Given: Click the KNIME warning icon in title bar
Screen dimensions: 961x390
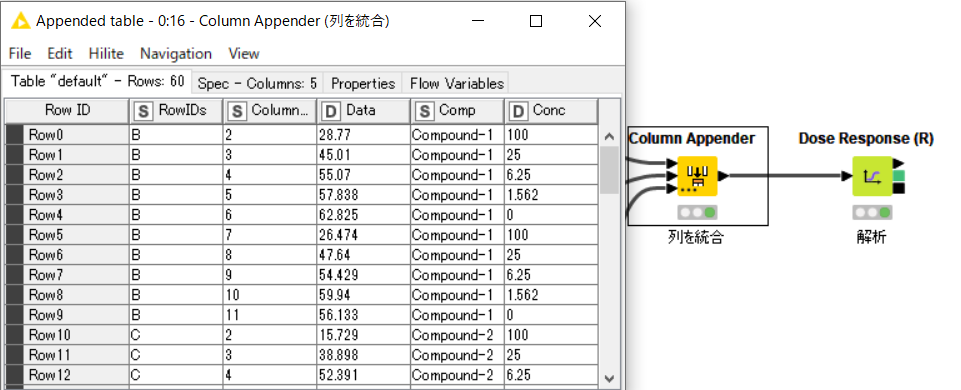Looking at the screenshot, I should coord(21,21).
